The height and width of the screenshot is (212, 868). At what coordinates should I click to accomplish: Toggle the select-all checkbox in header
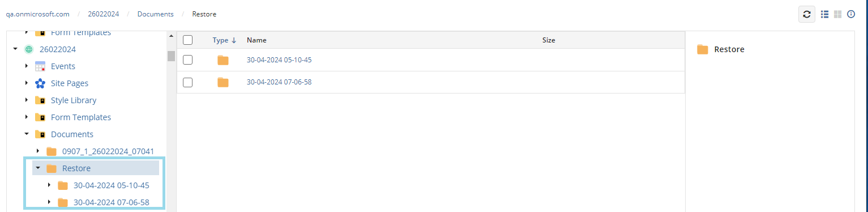[188, 40]
